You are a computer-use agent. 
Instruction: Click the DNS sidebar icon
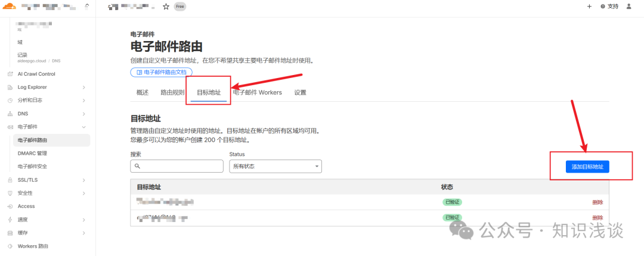pyautogui.click(x=10, y=113)
